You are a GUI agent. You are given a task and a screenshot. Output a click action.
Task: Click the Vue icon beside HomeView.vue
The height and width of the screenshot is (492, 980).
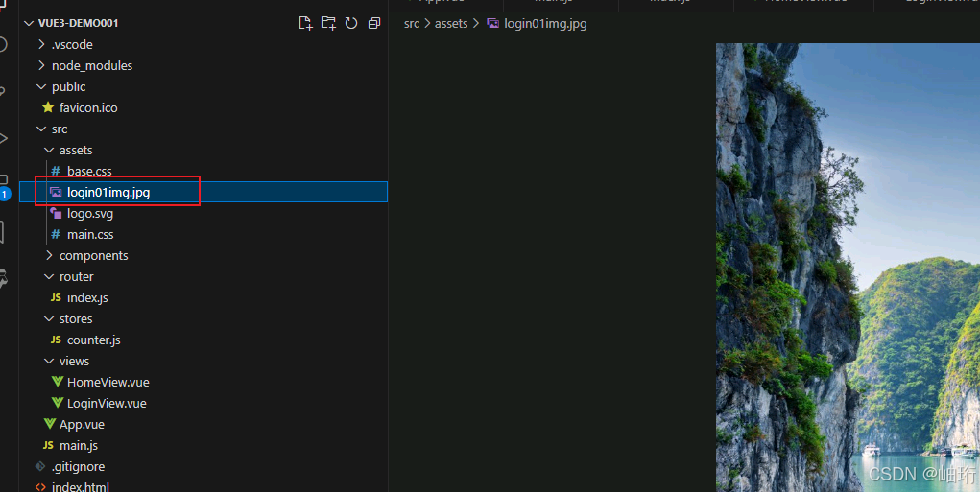[57, 382]
